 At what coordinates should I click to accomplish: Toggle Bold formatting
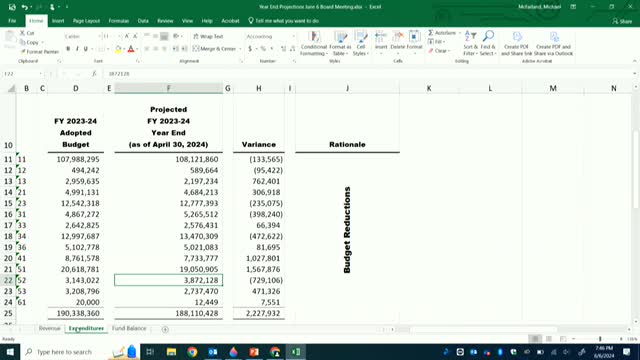68,49
